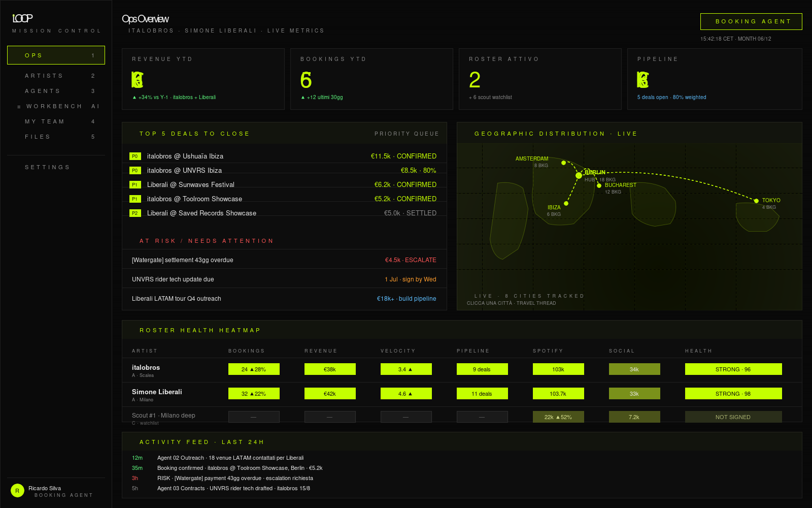Viewport: 812px width, 508px height.
Task: Select the Bucharest city dot on map
Action: pos(599,185)
